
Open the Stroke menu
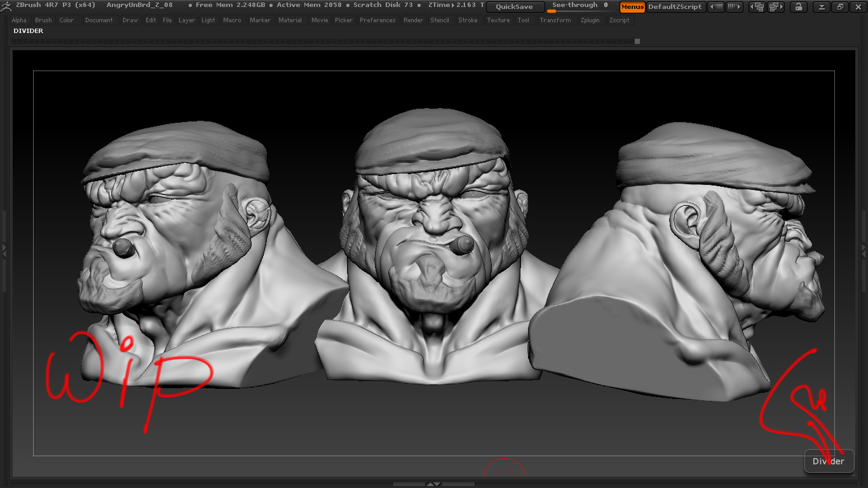point(468,20)
